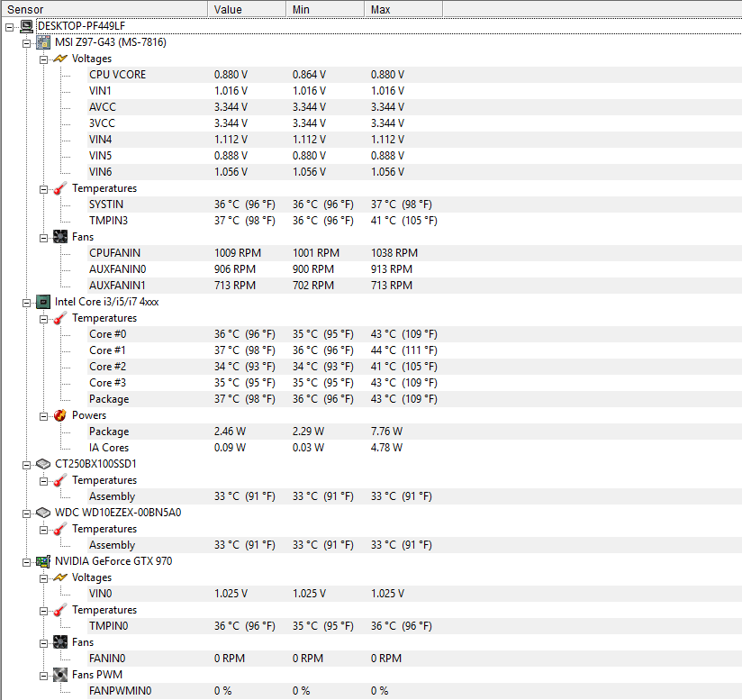The image size is (742, 700).
Task: Select the SYSTIN temperature row
Action: pyautogui.click(x=414, y=205)
